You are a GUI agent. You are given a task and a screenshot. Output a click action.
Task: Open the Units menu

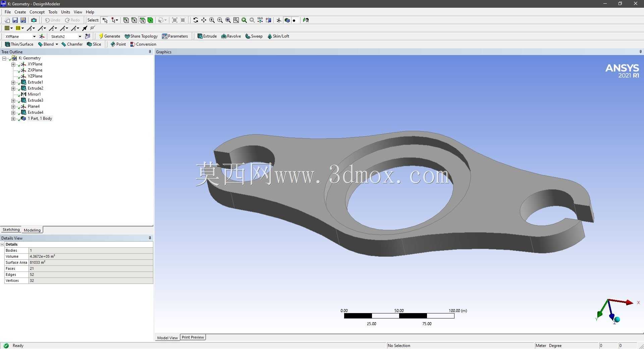pyautogui.click(x=65, y=12)
